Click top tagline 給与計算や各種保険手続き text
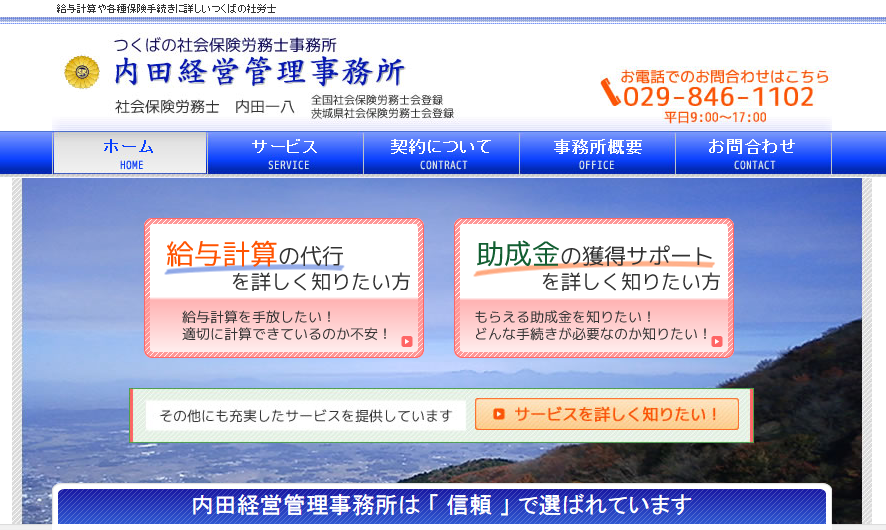The height and width of the screenshot is (530, 886). (166, 8)
